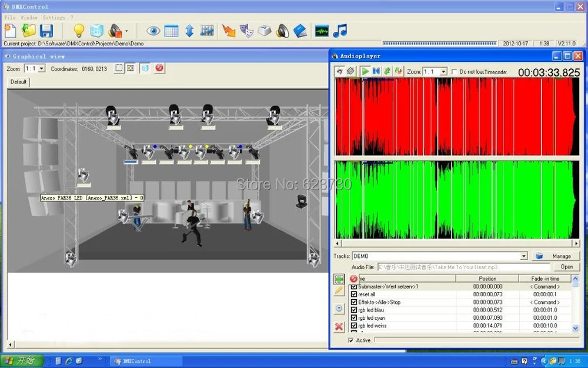Click the yellow pencil edit icon
This screenshot has height=368, width=588.
pyautogui.click(x=339, y=291)
